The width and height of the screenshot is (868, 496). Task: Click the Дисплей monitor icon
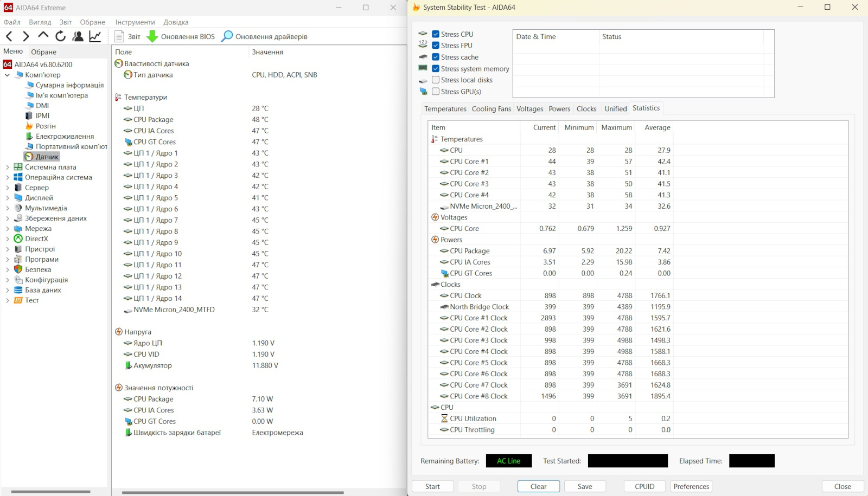18,198
